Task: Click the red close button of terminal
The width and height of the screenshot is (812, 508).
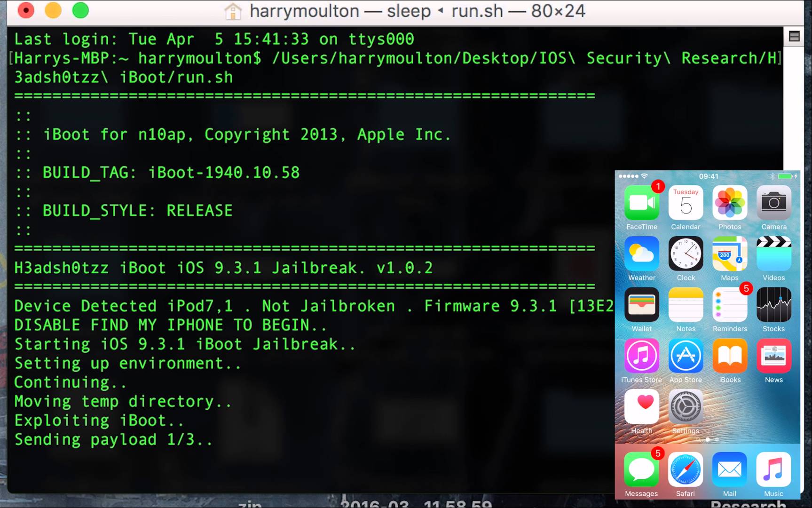Action: tap(26, 10)
